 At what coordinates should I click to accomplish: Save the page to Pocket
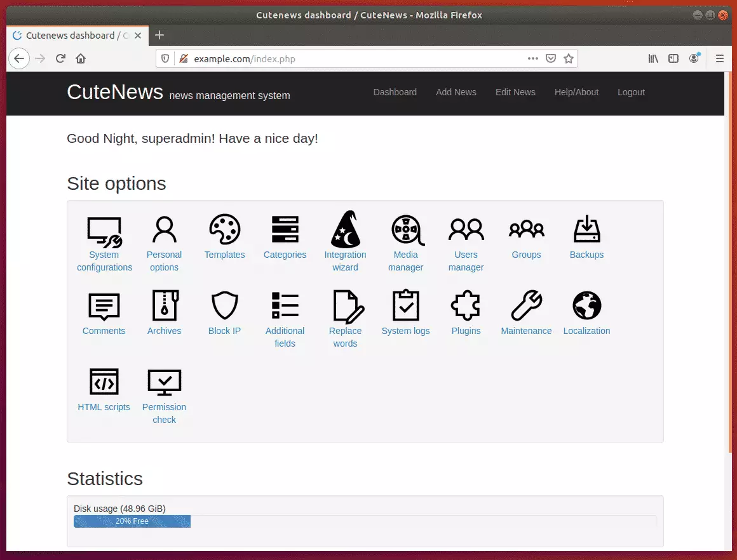(551, 58)
